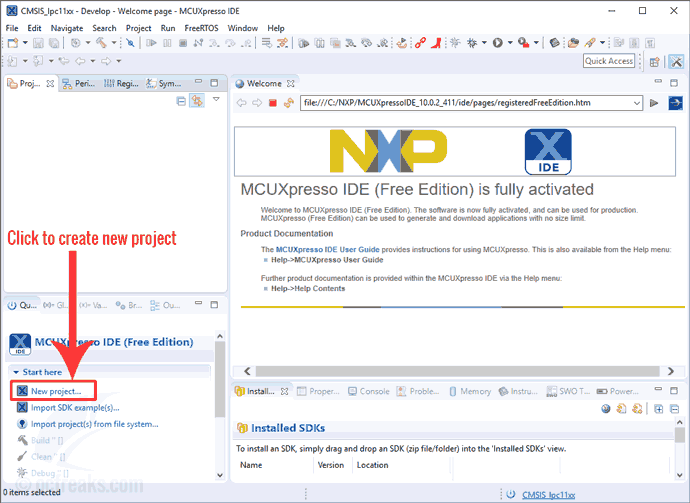690x503 pixels.
Task: Click Import project(s) from file system... link
Action: tap(95, 424)
